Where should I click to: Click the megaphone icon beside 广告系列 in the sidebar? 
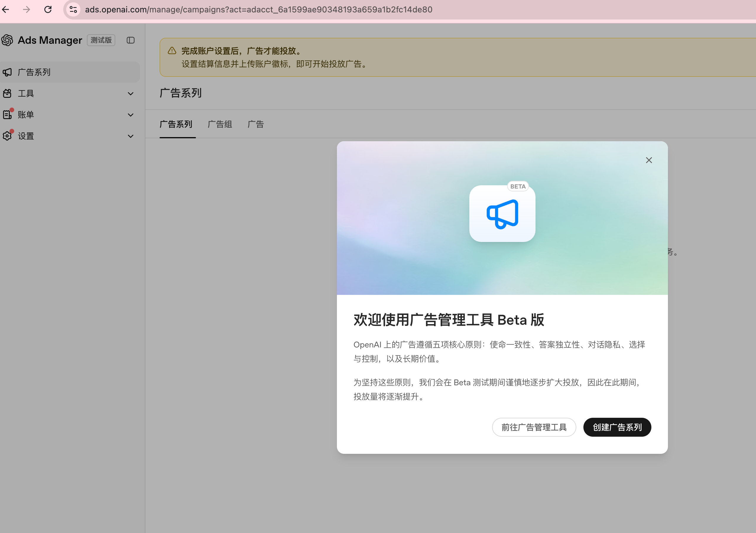click(x=7, y=72)
